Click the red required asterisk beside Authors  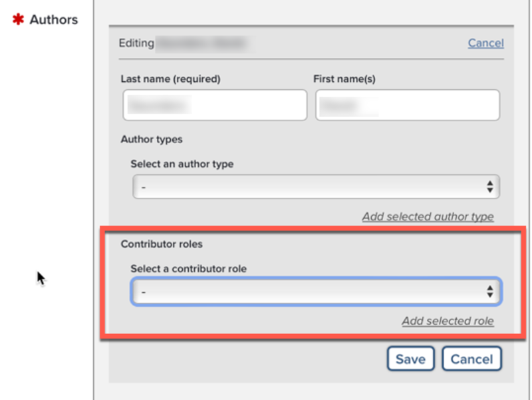(x=18, y=19)
